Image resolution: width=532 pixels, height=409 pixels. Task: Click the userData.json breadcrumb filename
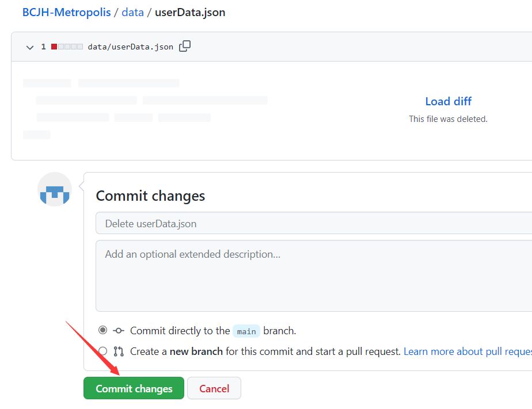tap(190, 12)
